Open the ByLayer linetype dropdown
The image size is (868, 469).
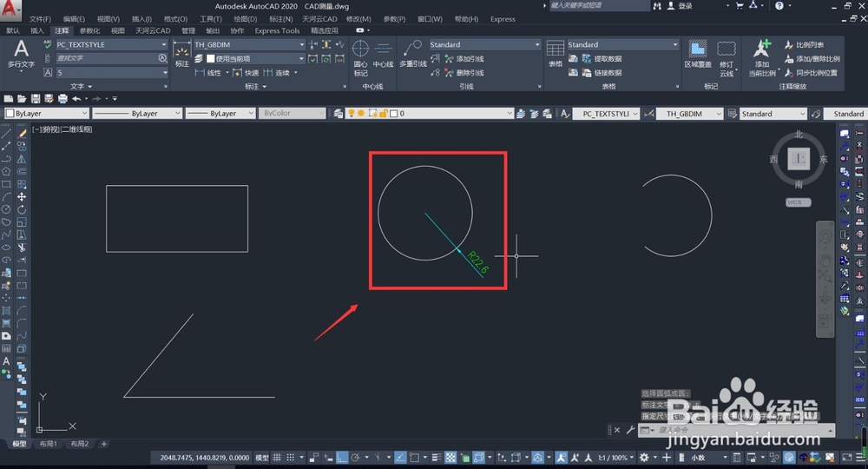137,114
